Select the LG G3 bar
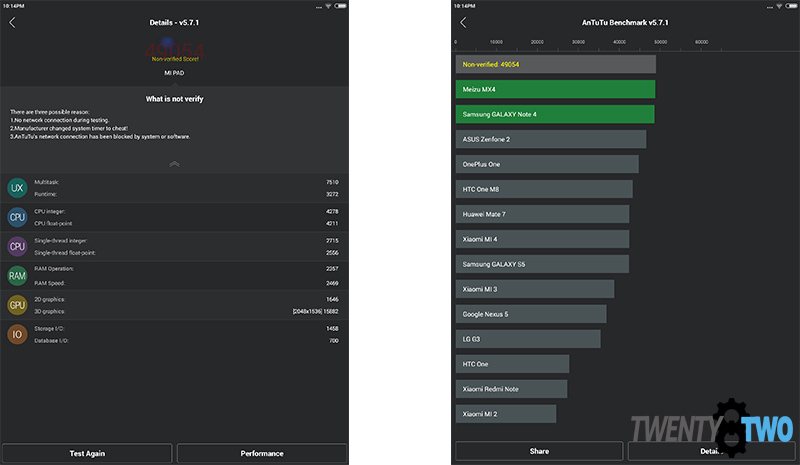This screenshot has width=800, height=465. point(528,339)
